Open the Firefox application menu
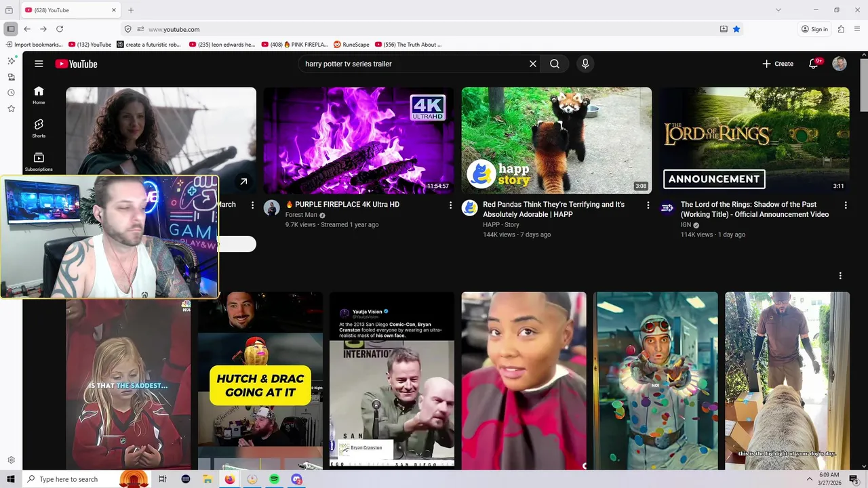The height and width of the screenshot is (488, 868). [x=858, y=29]
